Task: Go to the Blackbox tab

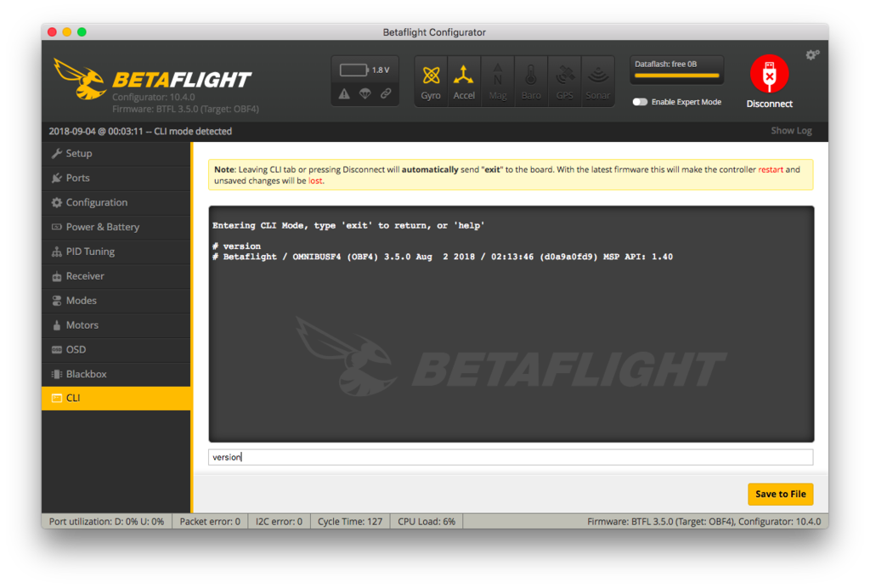Action: (116, 374)
